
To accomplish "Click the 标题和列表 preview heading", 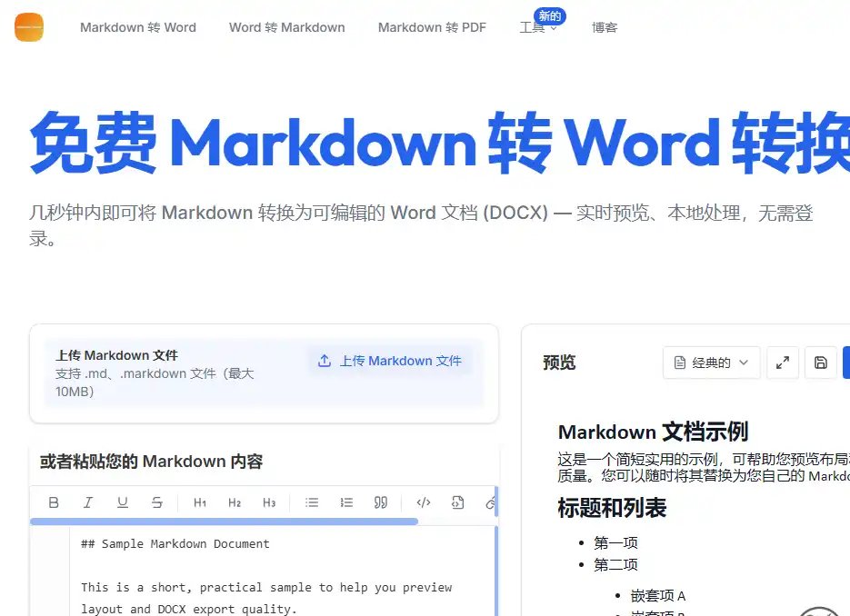I will (x=612, y=508).
